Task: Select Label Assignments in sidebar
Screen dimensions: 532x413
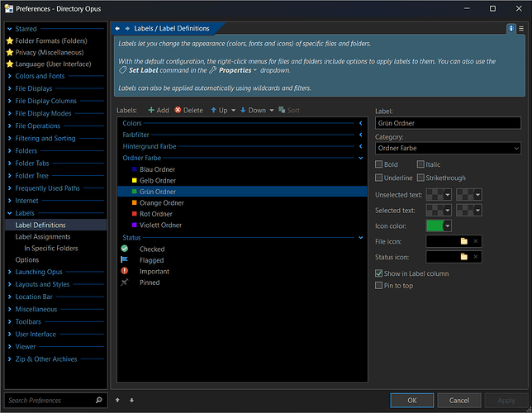Action: [43, 236]
